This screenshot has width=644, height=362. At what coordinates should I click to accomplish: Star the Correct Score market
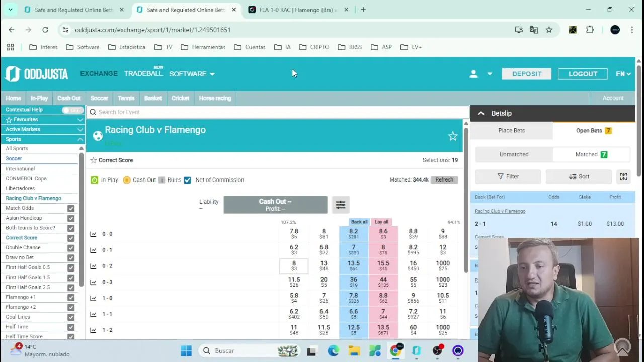tap(94, 160)
